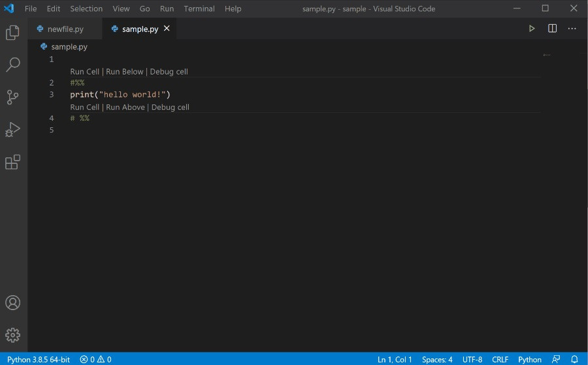
Task: Click Run Below above line 2
Action: [125, 72]
